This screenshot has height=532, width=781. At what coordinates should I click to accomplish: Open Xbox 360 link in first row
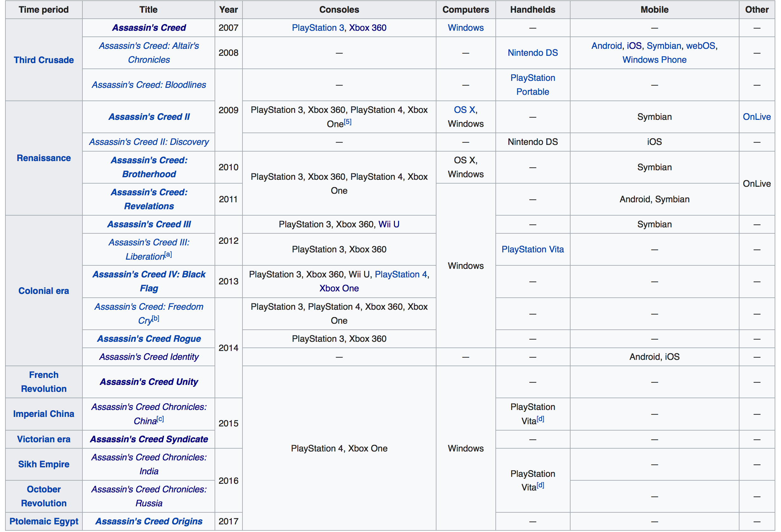[368, 28]
